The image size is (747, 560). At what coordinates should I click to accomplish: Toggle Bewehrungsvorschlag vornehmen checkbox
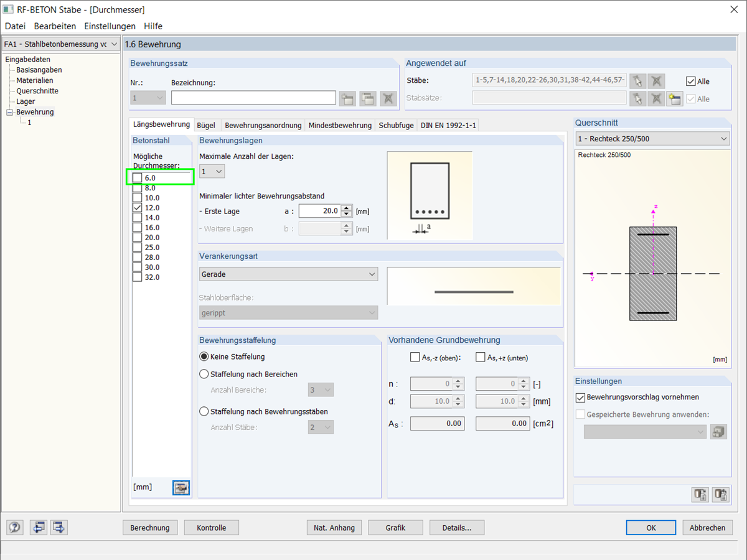[581, 397]
